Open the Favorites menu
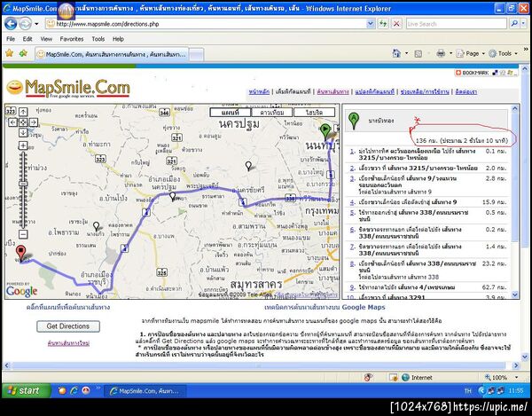532x416 pixels. [72, 39]
